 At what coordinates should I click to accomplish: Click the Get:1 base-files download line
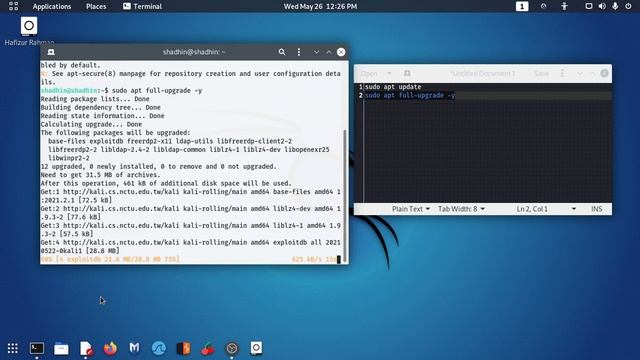[191, 196]
